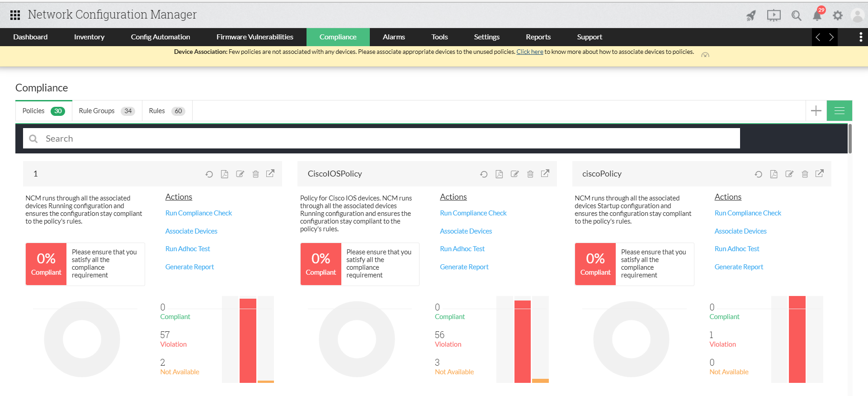Delete CiscoIOSPolicy using trash icon
The width and height of the screenshot is (868, 396).
[x=530, y=174]
